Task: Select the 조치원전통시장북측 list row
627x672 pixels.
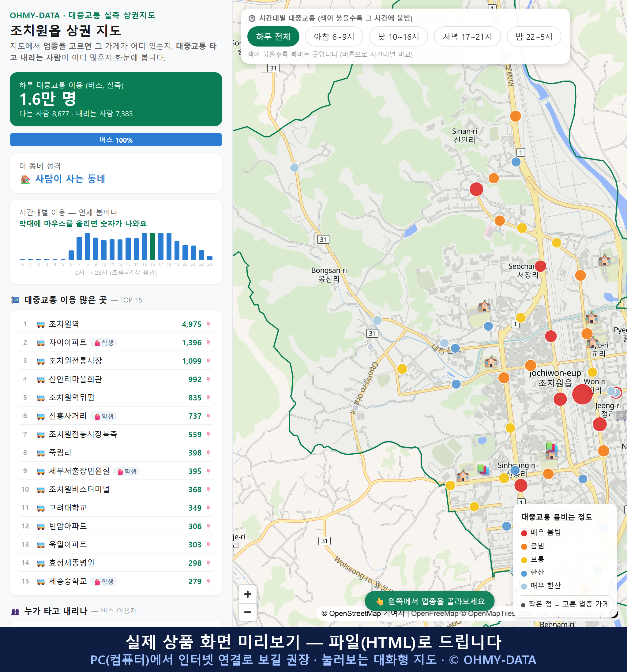Action: pyautogui.click(x=116, y=434)
